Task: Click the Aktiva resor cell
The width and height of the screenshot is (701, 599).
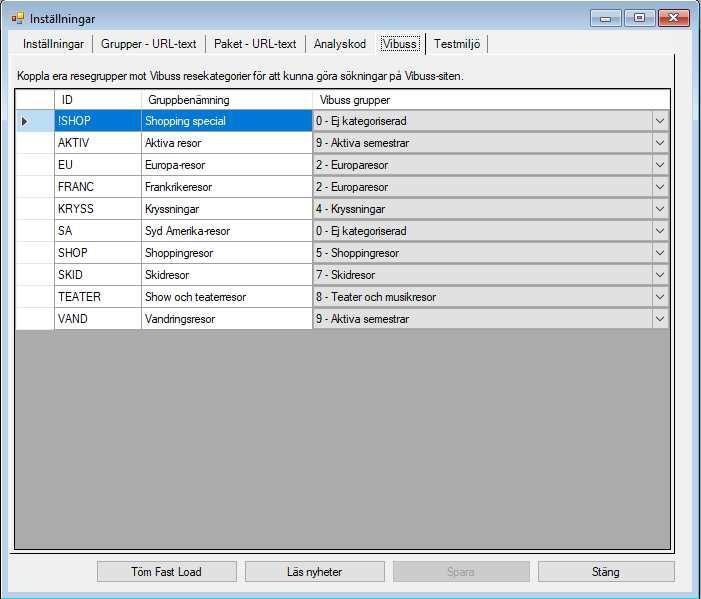Action: (227, 143)
